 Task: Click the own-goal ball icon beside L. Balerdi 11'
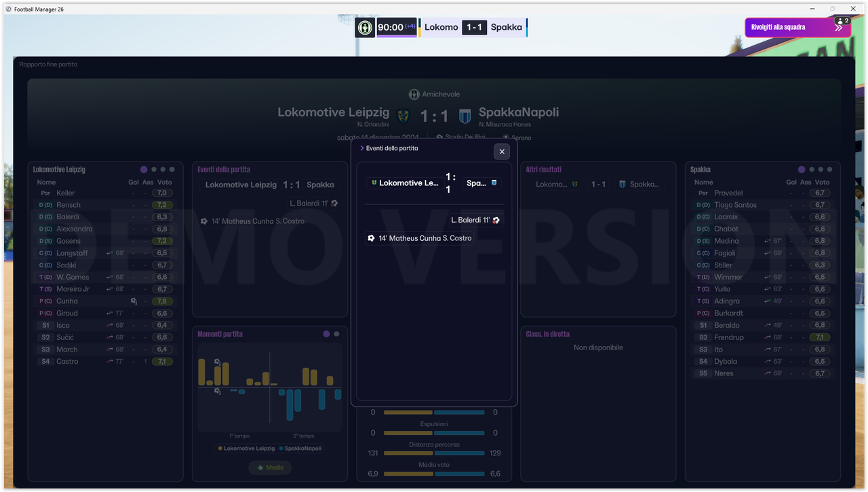(496, 221)
